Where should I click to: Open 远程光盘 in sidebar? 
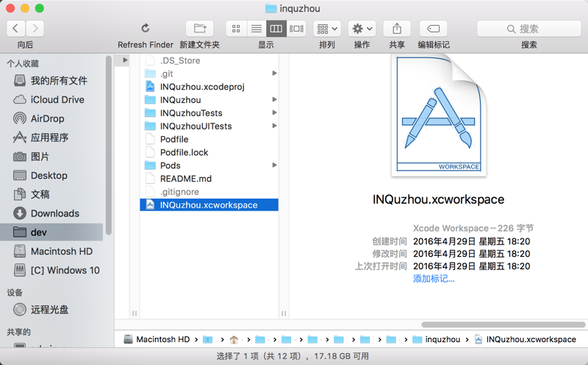(51, 309)
